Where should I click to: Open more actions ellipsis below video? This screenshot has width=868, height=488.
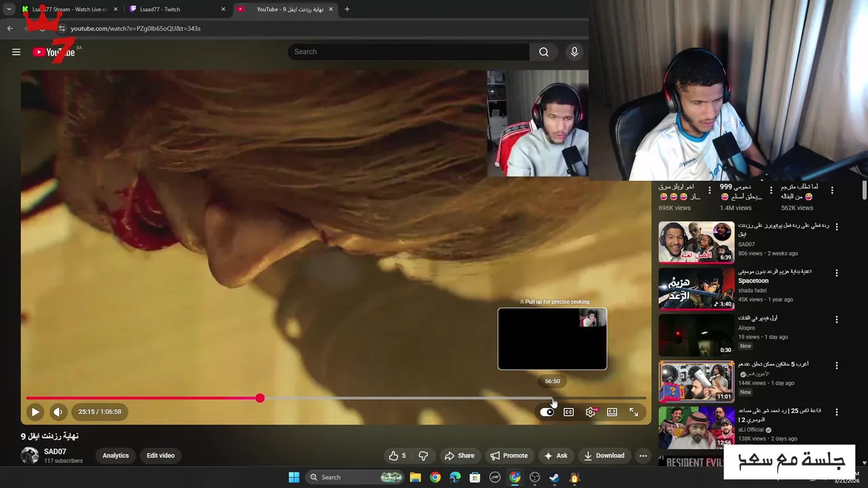(x=643, y=455)
